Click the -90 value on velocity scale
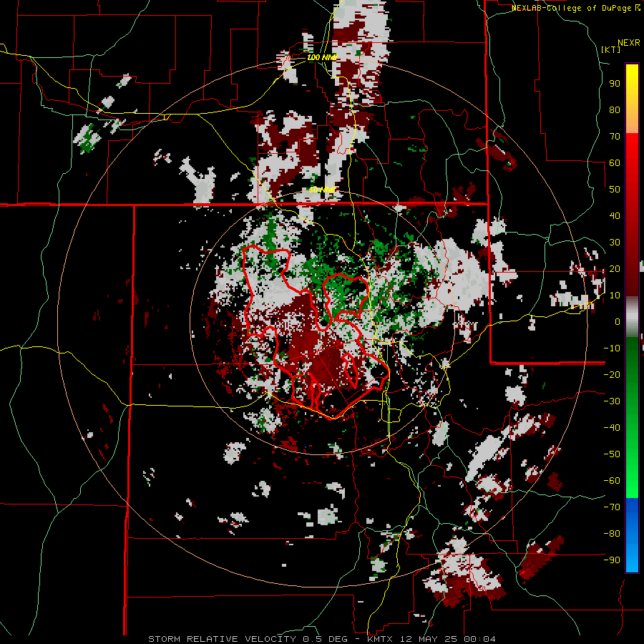This screenshot has width=644, height=644. click(x=612, y=560)
